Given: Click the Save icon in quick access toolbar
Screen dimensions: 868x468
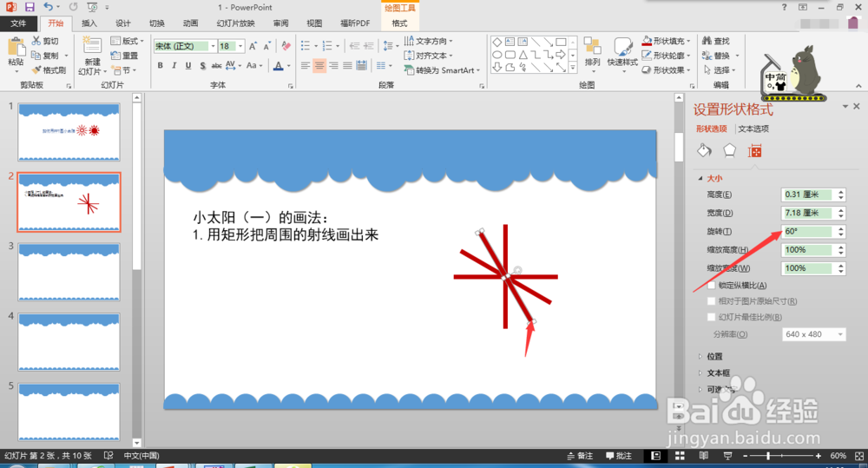Looking at the screenshot, I should [x=30, y=7].
